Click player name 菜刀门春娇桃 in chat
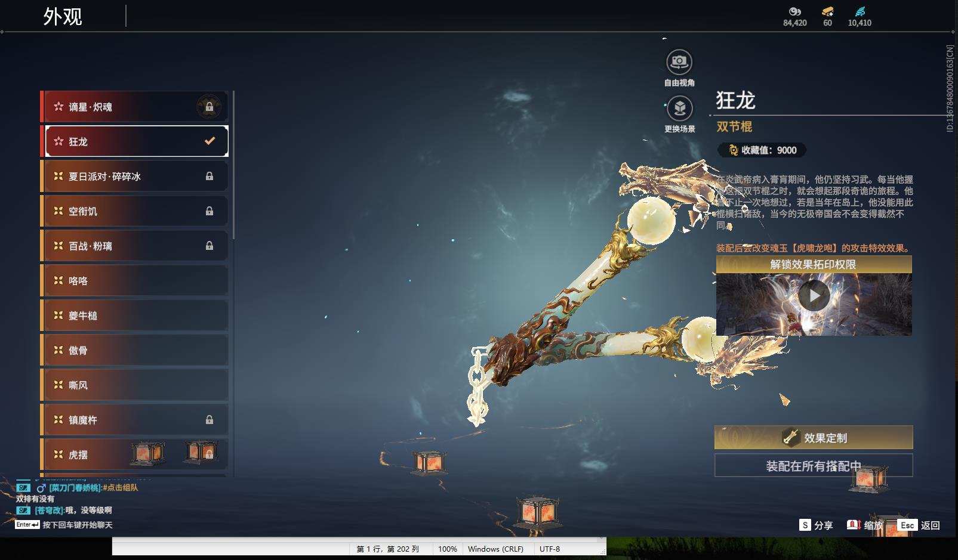 [x=76, y=488]
